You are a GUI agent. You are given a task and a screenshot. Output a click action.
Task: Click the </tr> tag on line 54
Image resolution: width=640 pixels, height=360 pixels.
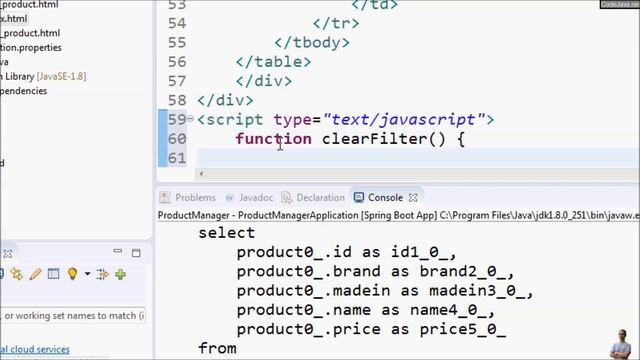click(x=336, y=23)
